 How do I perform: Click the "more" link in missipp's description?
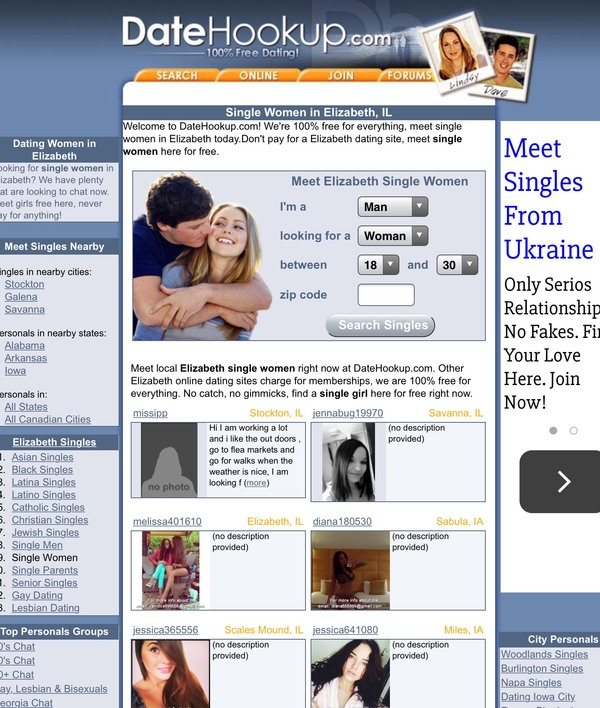click(256, 483)
